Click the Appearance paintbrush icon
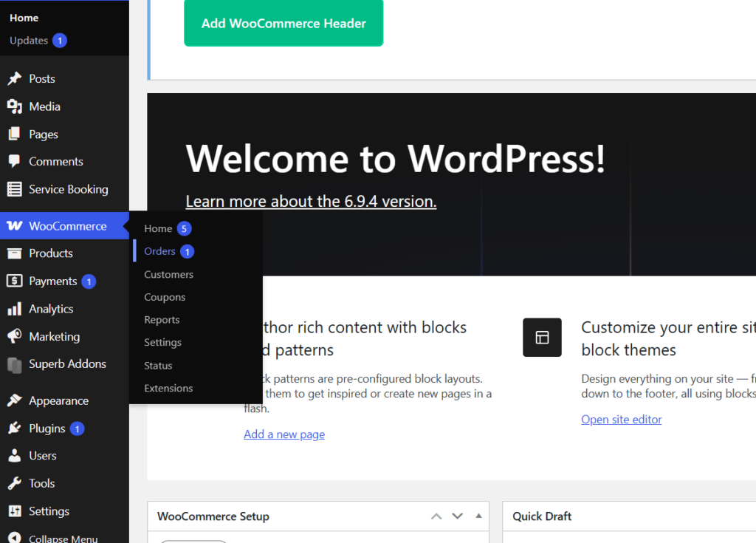The image size is (756, 543). click(15, 400)
